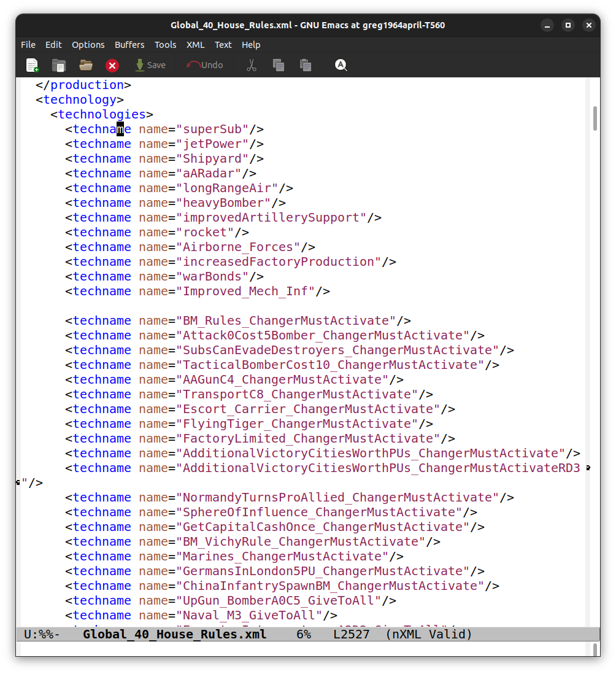
Task: Click "GetCapitalCashOnce_ChangerMustActivate" value
Action: (x=323, y=527)
